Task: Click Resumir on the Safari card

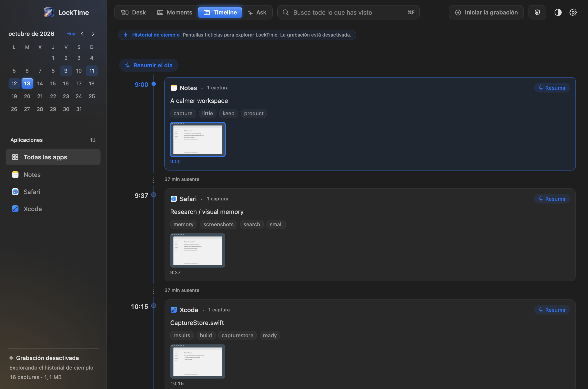Action: coord(552,199)
